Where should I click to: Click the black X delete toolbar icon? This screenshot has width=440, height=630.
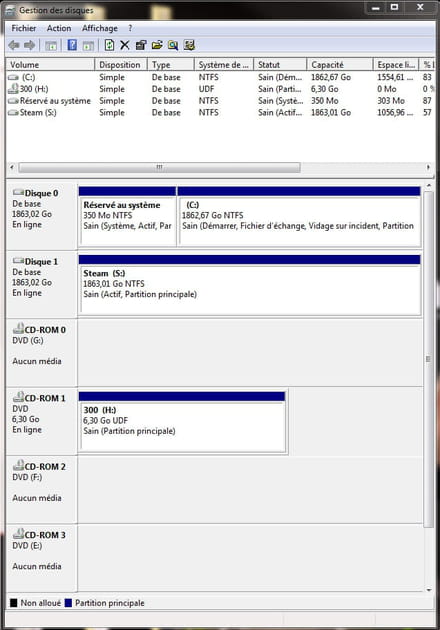point(125,45)
